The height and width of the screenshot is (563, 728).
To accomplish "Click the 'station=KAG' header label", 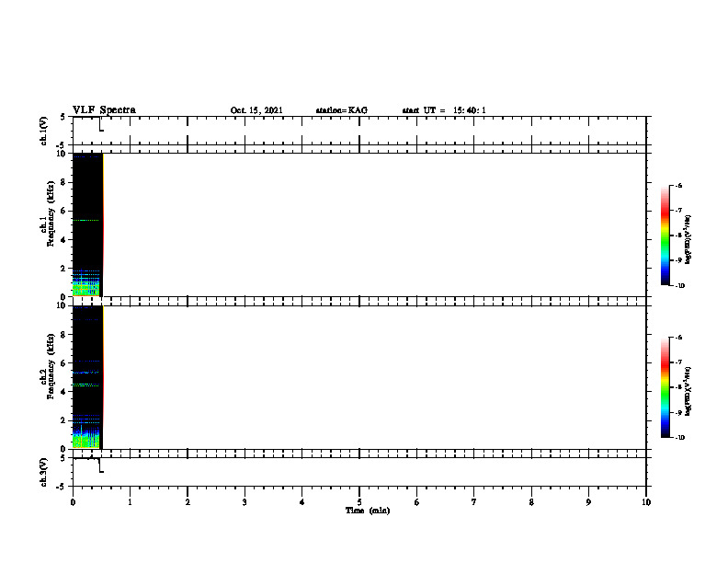I will pos(342,110).
